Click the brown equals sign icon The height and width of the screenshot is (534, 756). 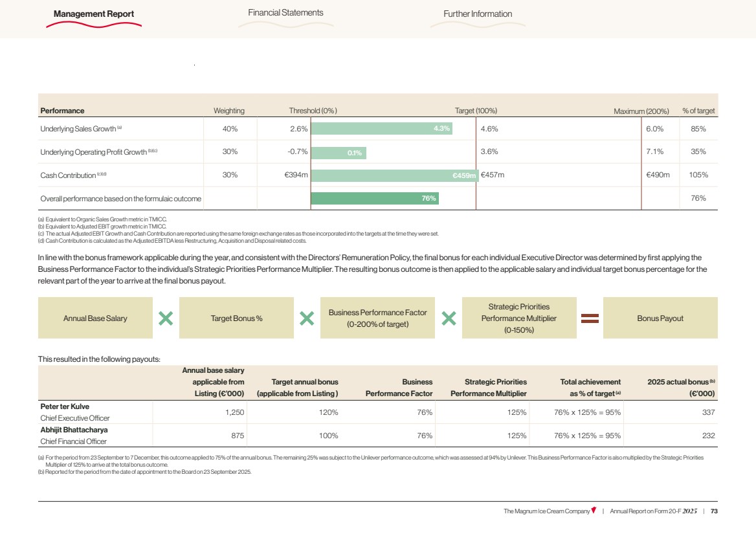pyautogui.click(x=590, y=318)
